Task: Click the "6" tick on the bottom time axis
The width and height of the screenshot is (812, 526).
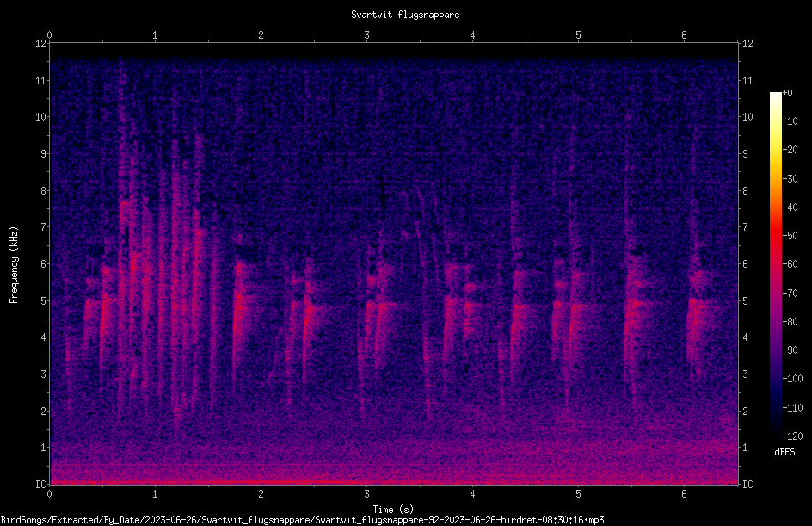Action: click(684, 494)
